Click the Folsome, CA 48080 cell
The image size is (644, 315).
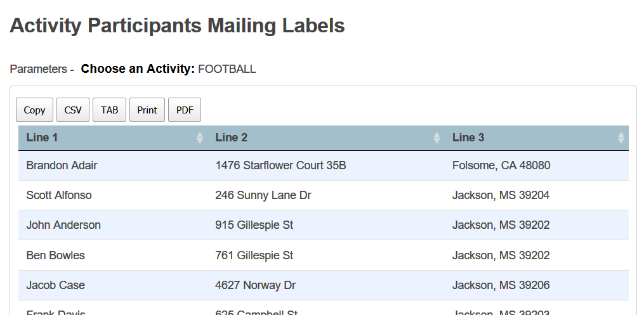[501, 165]
